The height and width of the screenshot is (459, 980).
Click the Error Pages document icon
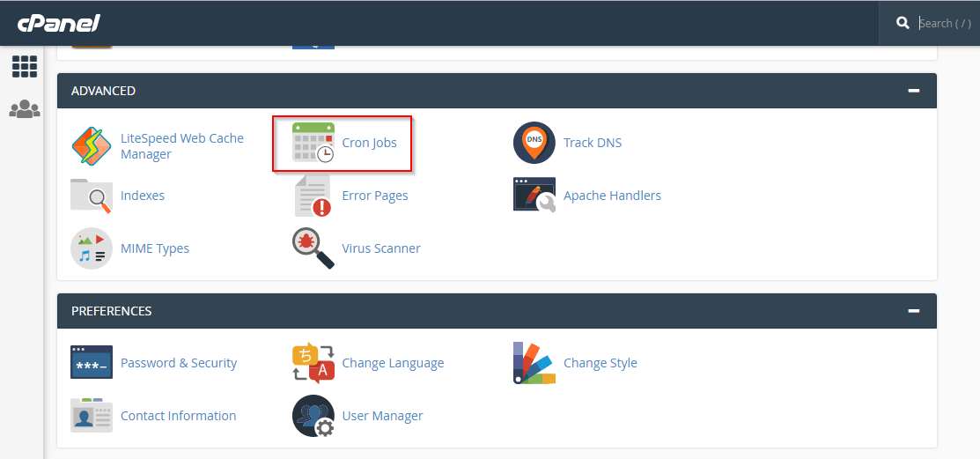[313, 196]
